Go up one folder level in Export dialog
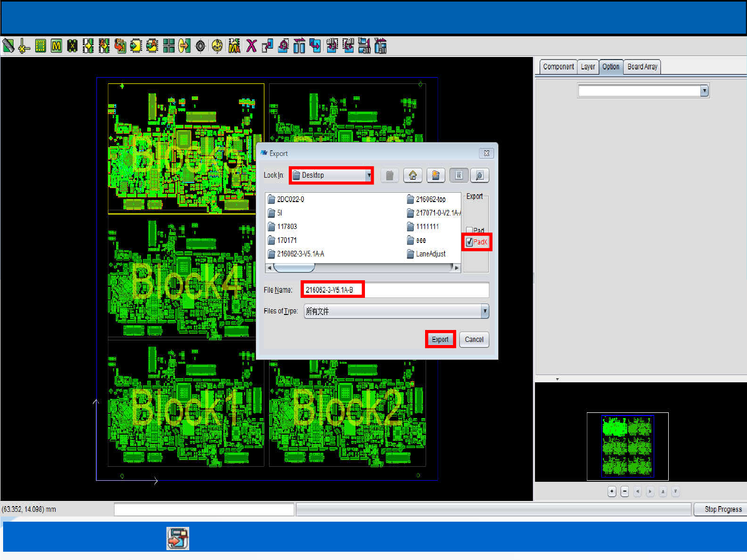Viewport: 747px width, 560px height. pyautogui.click(x=390, y=176)
